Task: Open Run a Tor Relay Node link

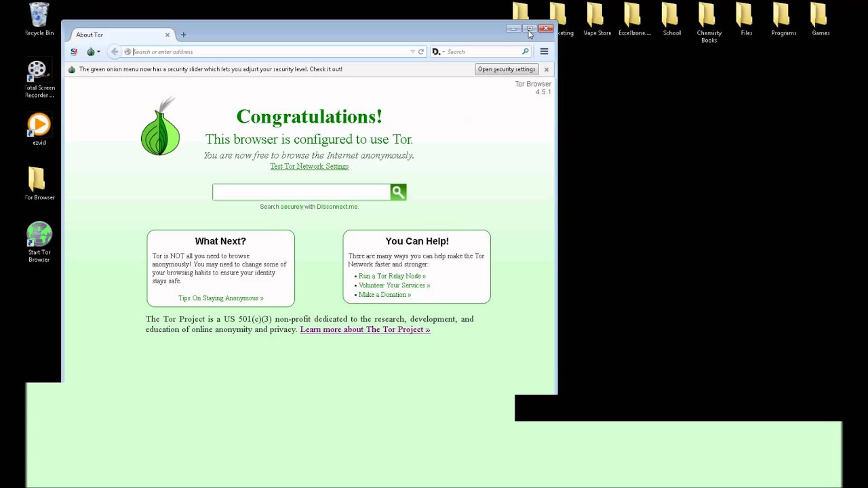Action: tap(392, 276)
